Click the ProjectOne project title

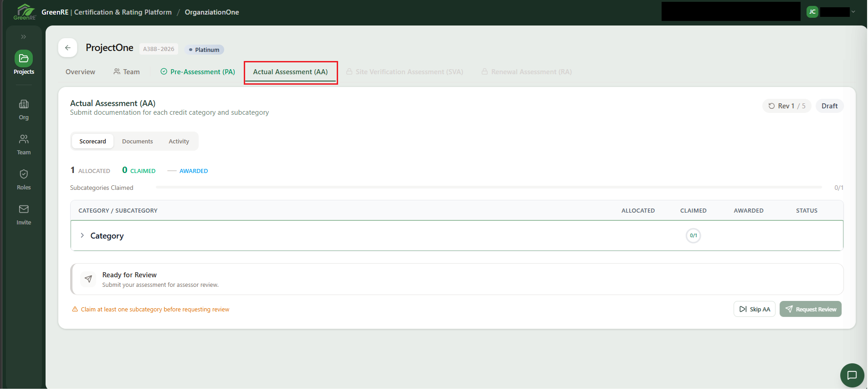point(109,48)
